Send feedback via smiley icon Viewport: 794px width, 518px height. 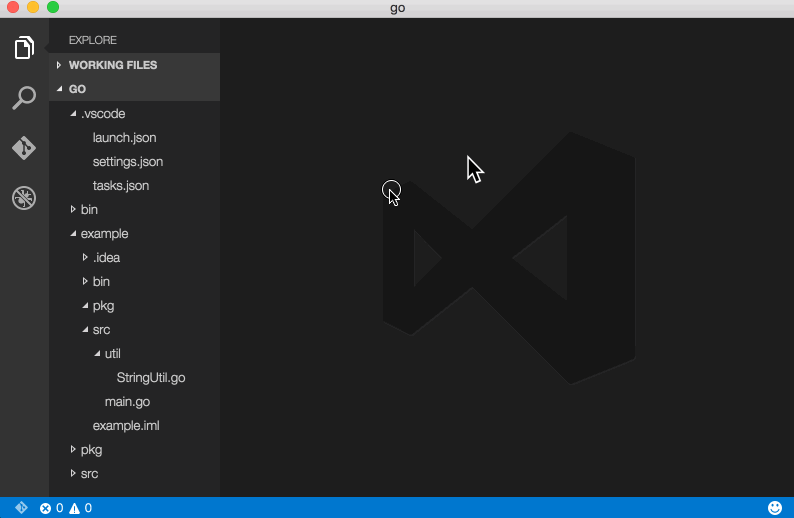(775, 507)
